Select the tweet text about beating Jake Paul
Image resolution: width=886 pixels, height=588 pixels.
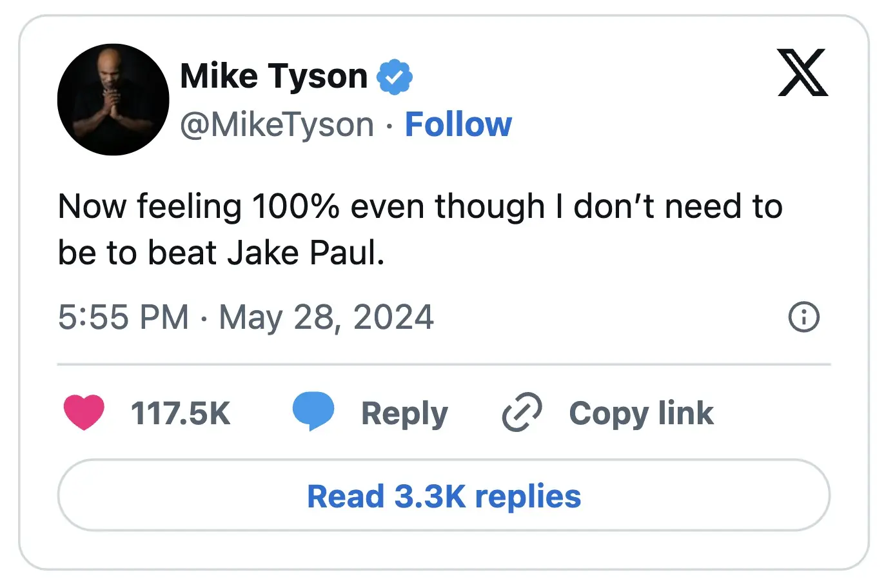point(419,229)
